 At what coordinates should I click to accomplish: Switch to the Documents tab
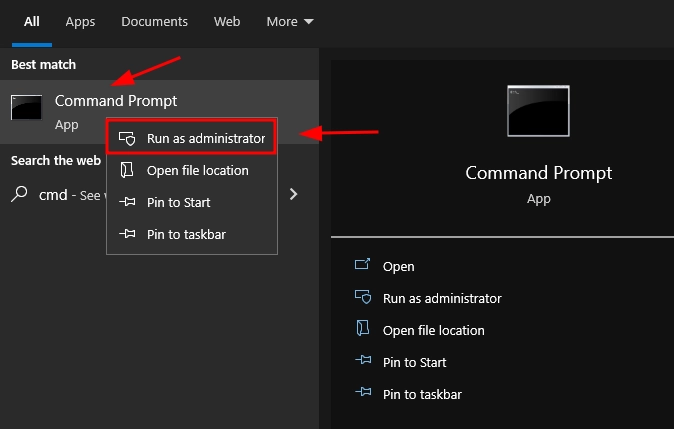(x=154, y=21)
